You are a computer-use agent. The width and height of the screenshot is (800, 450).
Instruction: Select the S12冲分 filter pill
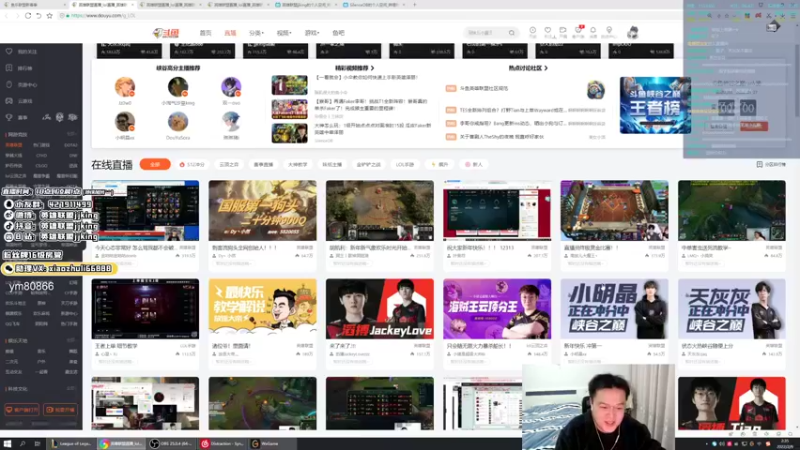point(192,164)
